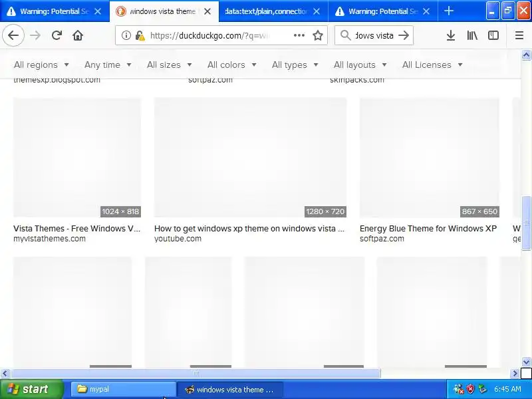Switch to the rightmost Warning tab

tap(383, 11)
